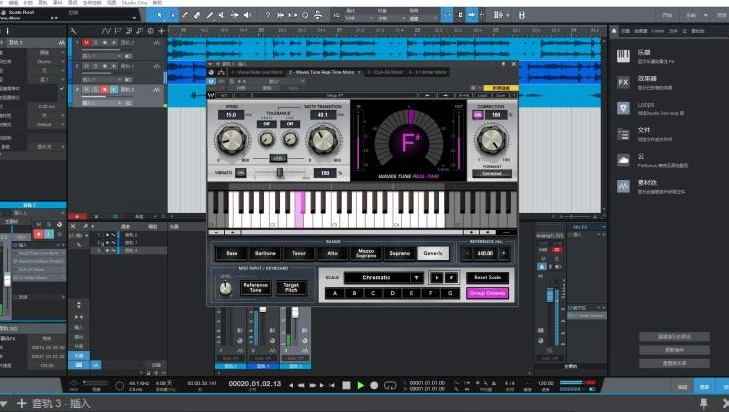
Task: Click the autoscroll arrow icon in toolbar
Action: [471, 15]
